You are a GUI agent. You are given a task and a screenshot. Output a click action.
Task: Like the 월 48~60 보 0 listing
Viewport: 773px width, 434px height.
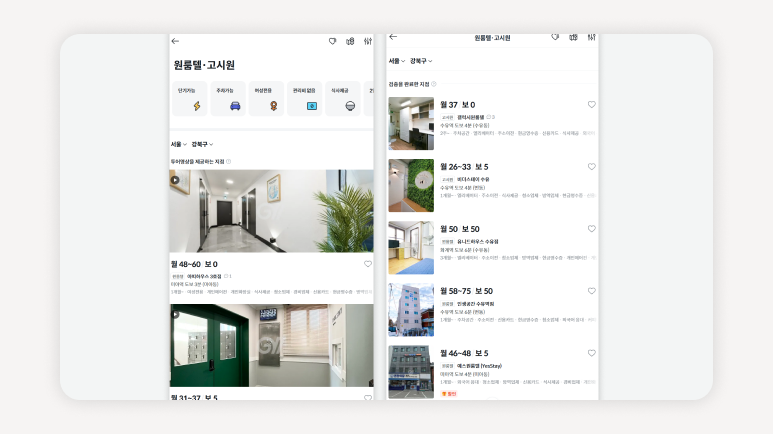coord(367,264)
